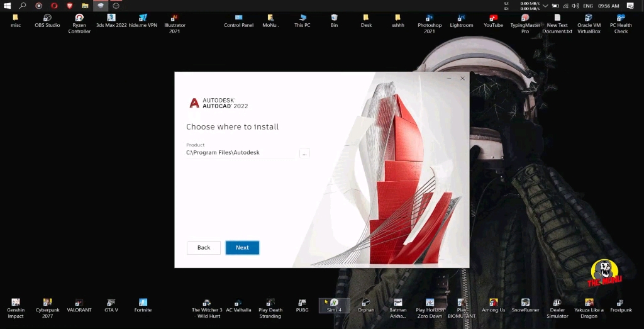Screen dimensions: 644x329
Task: Select the Recycle Bin desktop icon
Action: click(335, 21)
